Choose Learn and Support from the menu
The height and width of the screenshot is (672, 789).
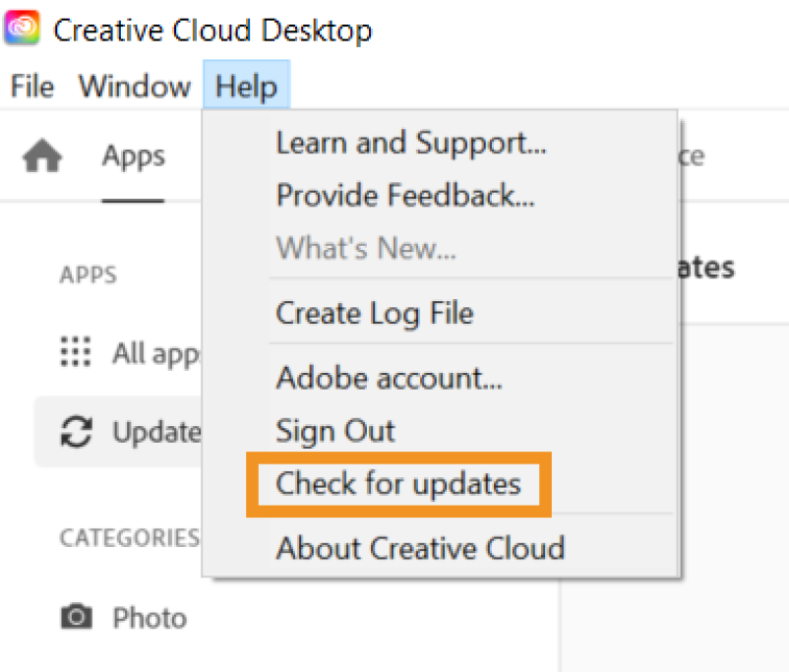[410, 143]
